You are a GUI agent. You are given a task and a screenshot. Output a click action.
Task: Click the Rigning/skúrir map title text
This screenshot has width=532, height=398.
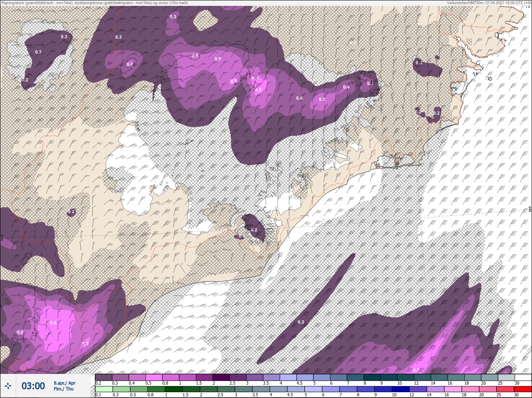95,3
